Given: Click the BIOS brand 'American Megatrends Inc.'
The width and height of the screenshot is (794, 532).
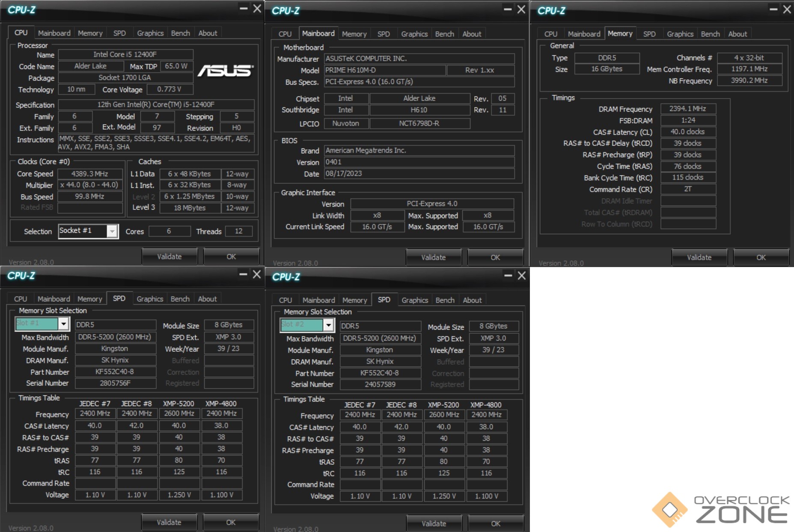Looking at the screenshot, I should pyautogui.click(x=419, y=150).
